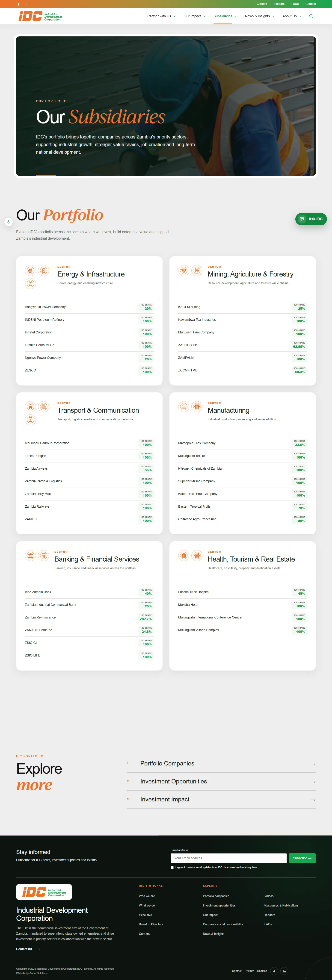
Task: Expand the Our Impact dropdown chevron
Action: (204, 16)
